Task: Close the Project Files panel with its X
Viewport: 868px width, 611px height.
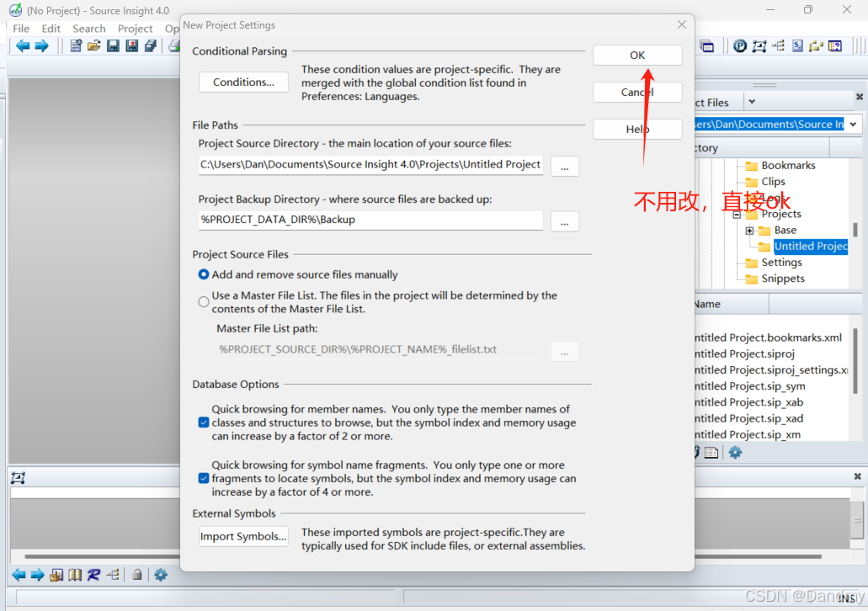Action: 860,97
